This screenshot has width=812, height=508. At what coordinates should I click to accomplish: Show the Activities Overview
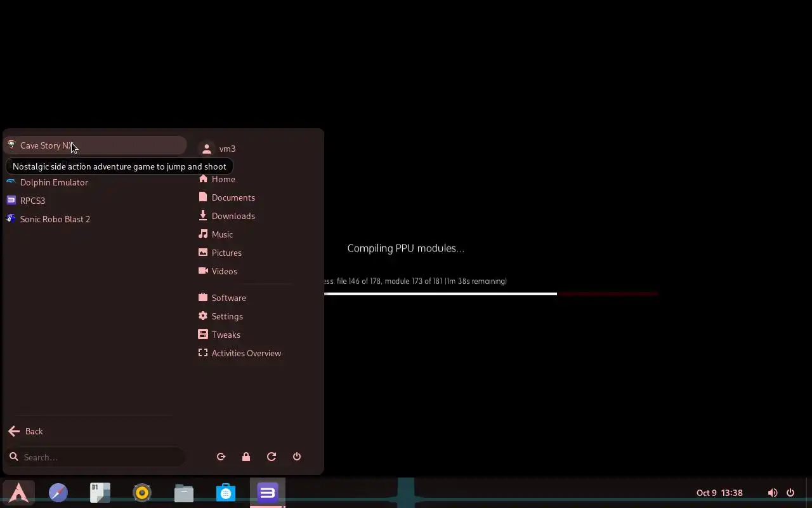coord(240,353)
